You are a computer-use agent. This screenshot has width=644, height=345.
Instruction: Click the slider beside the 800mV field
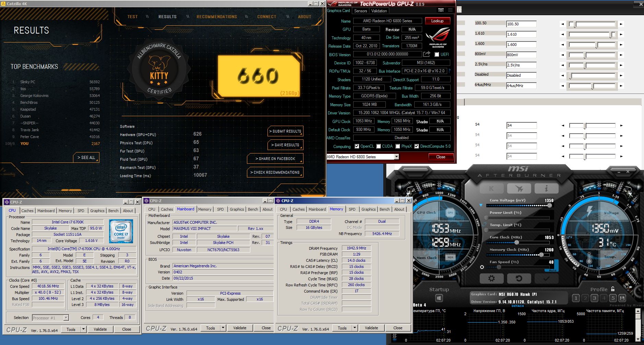click(x=592, y=55)
